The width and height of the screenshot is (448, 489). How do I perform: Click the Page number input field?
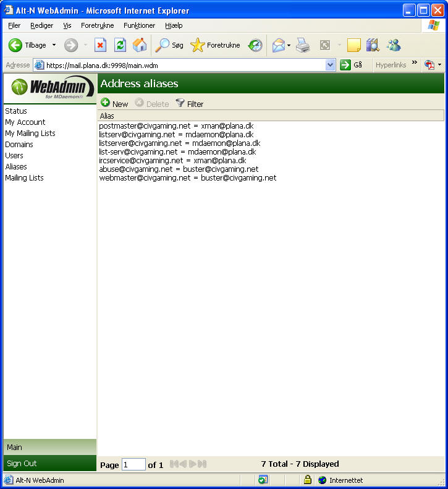pyautogui.click(x=133, y=464)
